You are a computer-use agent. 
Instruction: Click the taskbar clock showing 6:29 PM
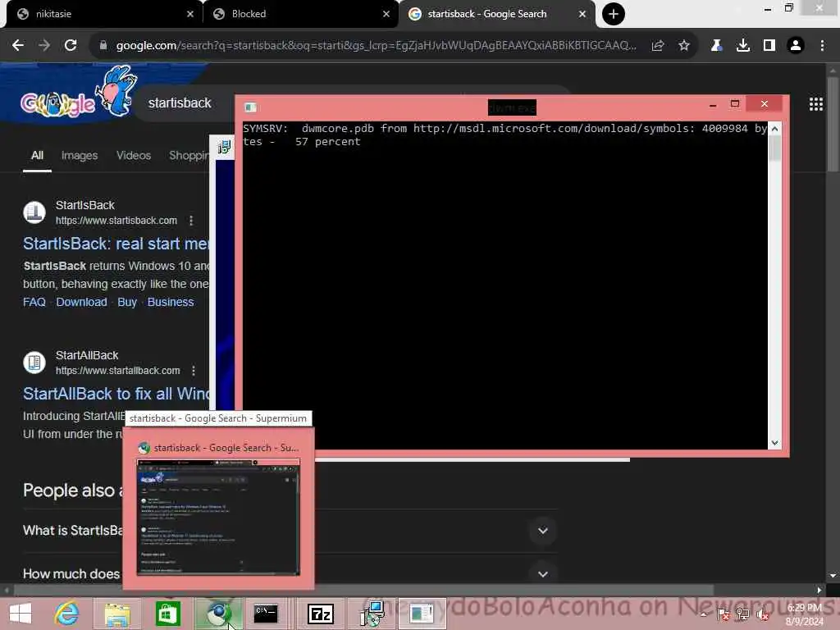[x=804, y=614]
